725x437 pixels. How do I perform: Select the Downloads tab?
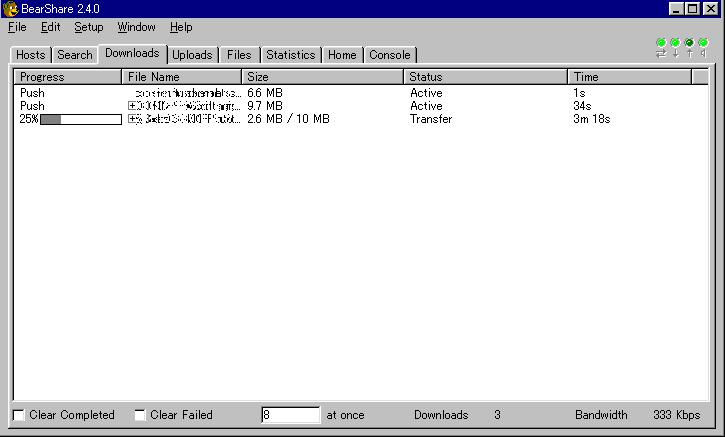point(132,54)
